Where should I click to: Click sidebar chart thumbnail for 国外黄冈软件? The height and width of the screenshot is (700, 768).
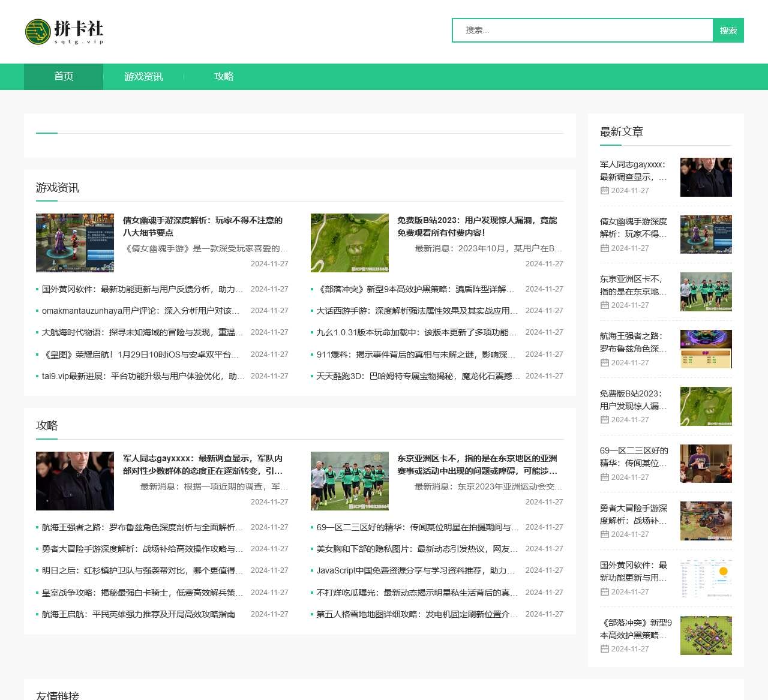[x=706, y=578]
